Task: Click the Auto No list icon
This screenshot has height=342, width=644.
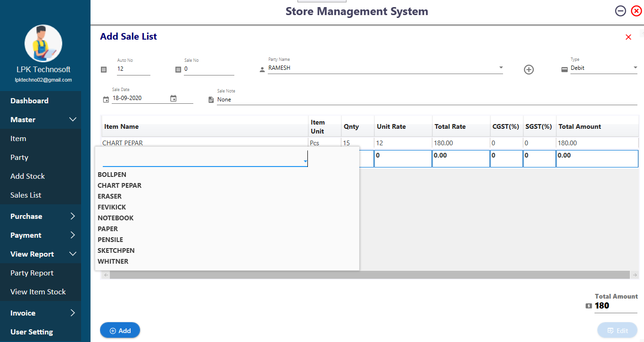Action: (x=104, y=70)
